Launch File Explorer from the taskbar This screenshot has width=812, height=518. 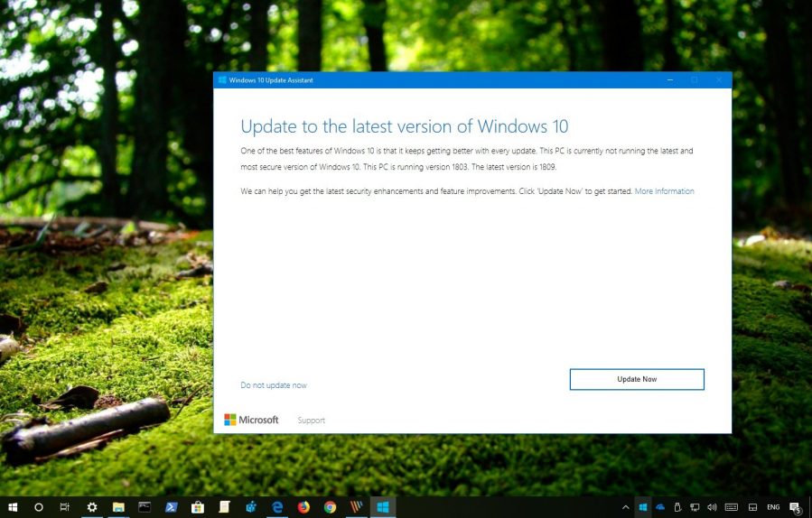pos(118,507)
